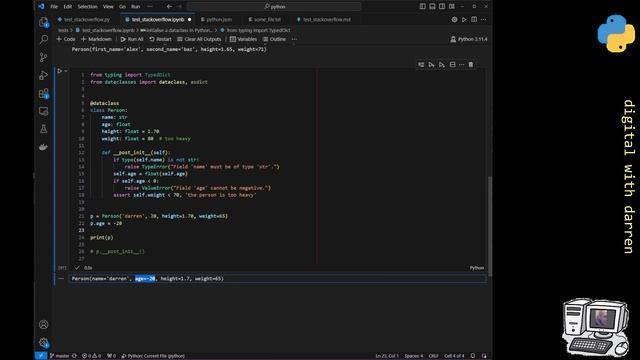Click Run All in the notebook toolbar
This screenshot has height=360, width=640.
[132, 39]
